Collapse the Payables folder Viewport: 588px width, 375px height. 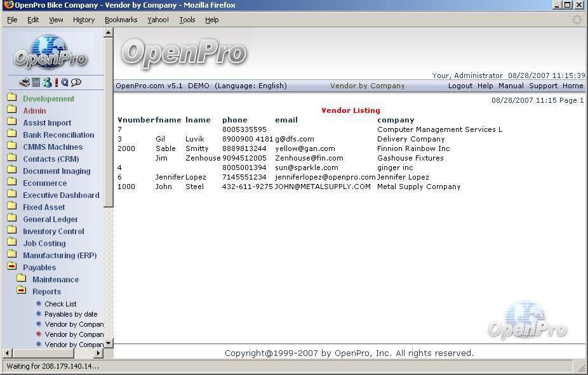coord(12,268)
